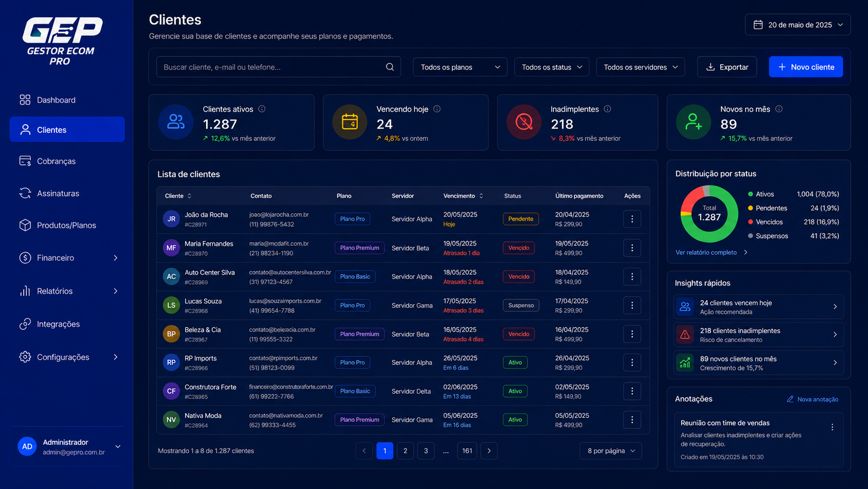This screenshot has width=868, height=489.
Task: Open actions menu for Auto Center Silva
Action: click(632, 276)
